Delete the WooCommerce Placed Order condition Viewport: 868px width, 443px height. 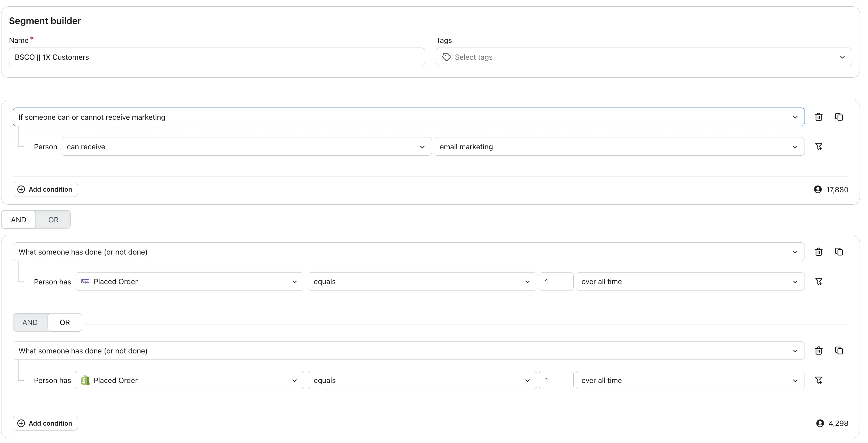pyautogui.click(x=818, y=252)
